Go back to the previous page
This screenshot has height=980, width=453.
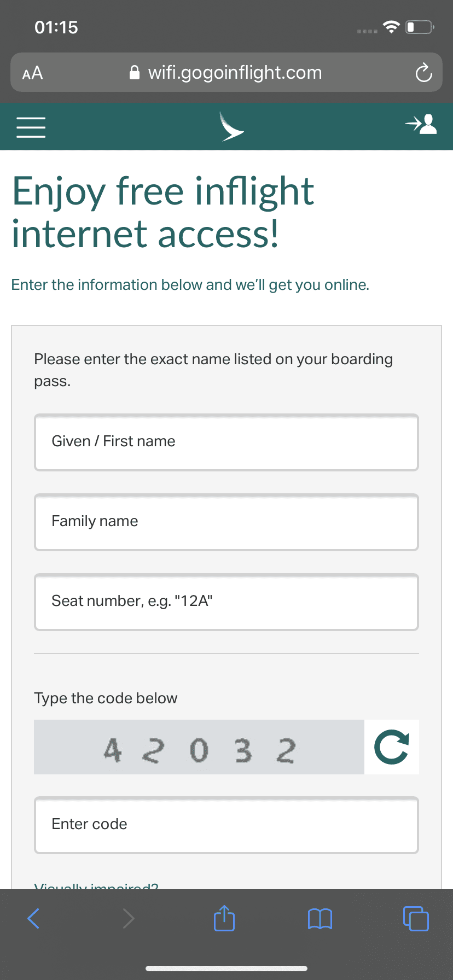click(33, 918)
